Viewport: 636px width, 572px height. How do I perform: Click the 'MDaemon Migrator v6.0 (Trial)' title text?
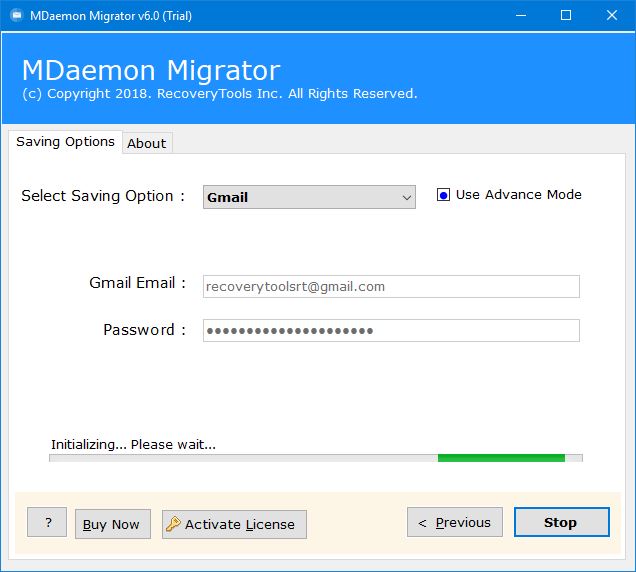[x=111, y=16]
